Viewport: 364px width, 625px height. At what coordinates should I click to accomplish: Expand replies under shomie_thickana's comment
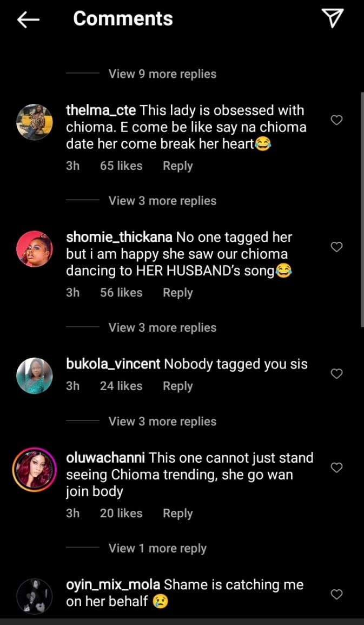tap(162, 327)
